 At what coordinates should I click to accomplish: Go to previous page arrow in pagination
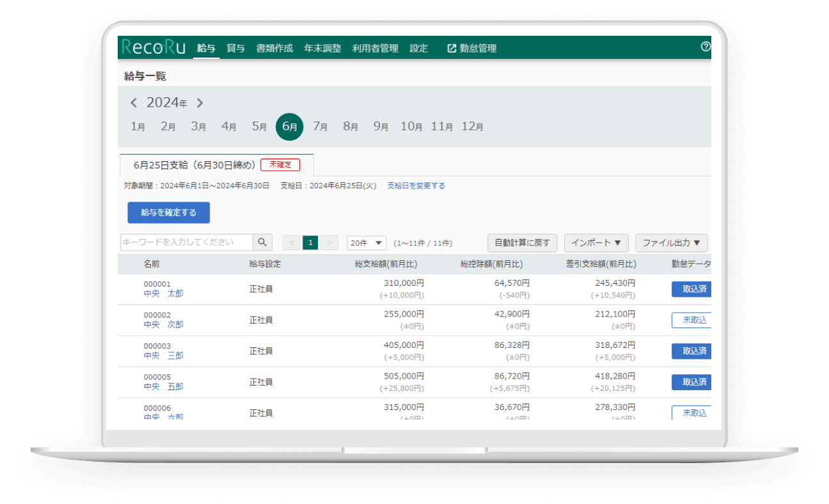click(x=291, y=243)
